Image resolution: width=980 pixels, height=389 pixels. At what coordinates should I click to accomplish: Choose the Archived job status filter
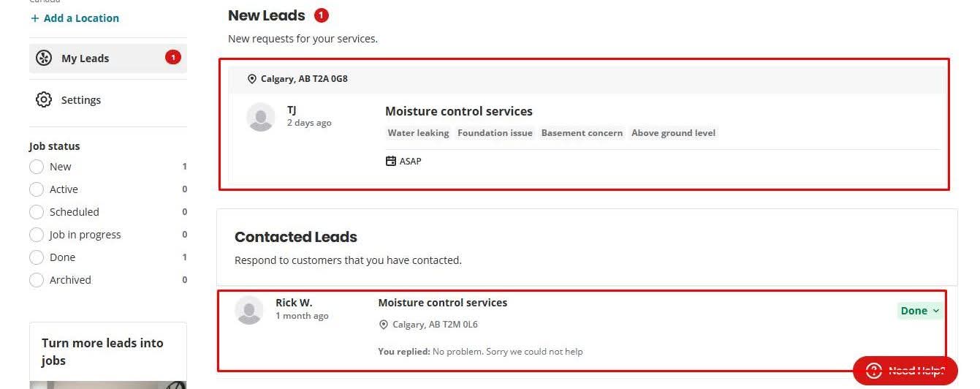click(37, 280)
